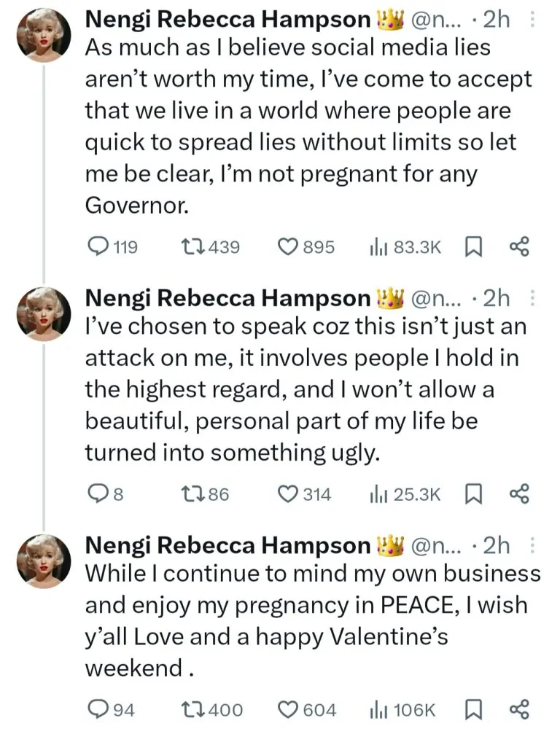The width and height of the screenshot is (560, 734).
Task: Bookmark the Valentine's weekend tweet
Action: click(x=472, y=709)
